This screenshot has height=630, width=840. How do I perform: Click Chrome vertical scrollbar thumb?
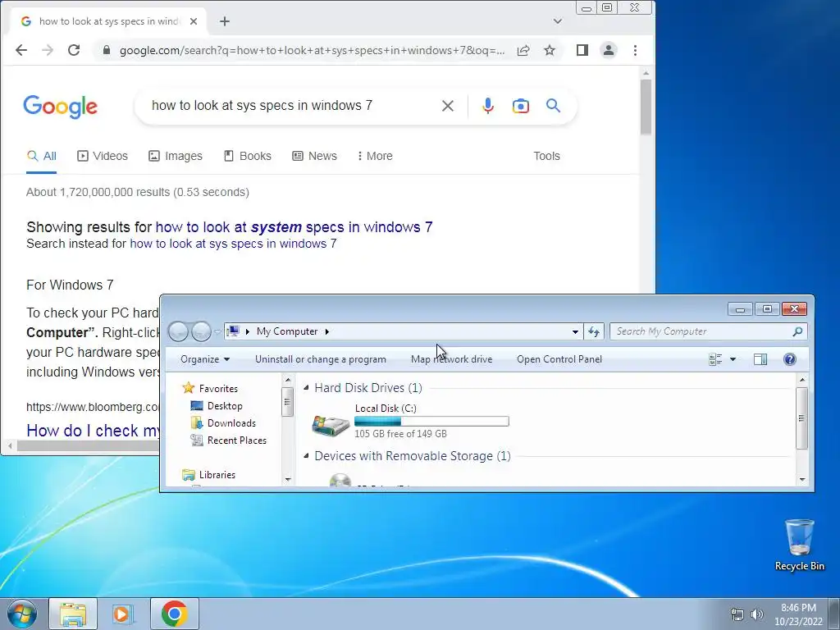[x=646, y=107]
